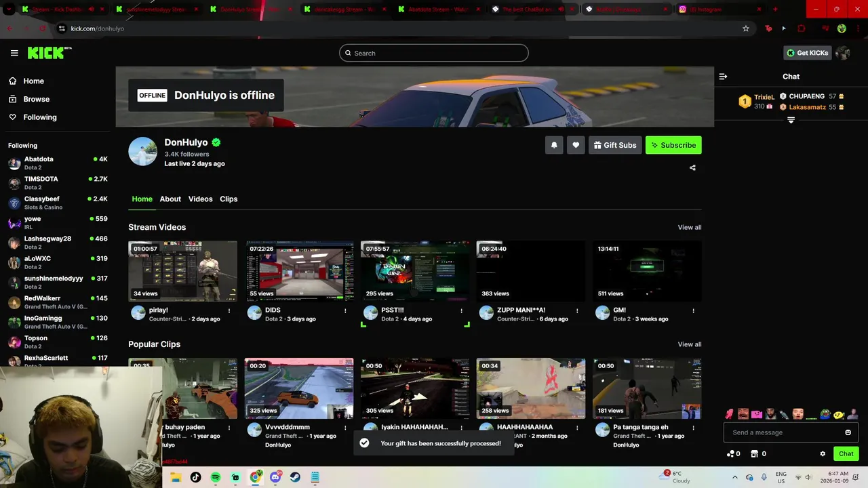Open share options for DonHulyo channel

pos(692,167)
